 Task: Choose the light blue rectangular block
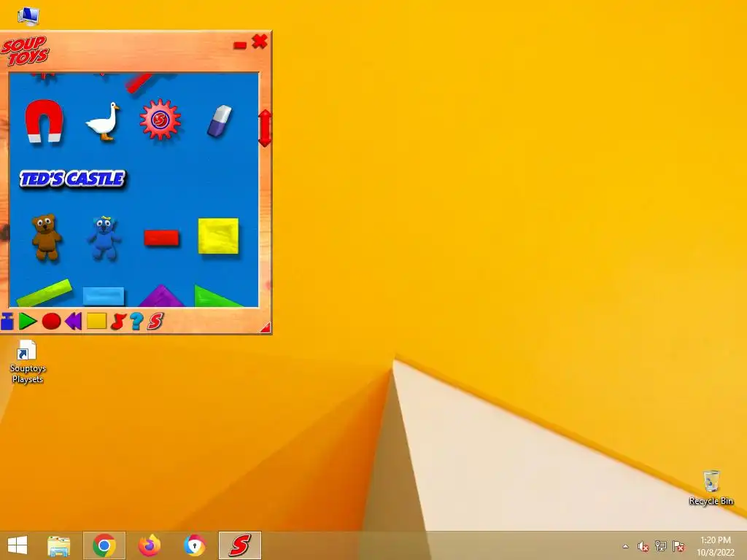(104, 296)
